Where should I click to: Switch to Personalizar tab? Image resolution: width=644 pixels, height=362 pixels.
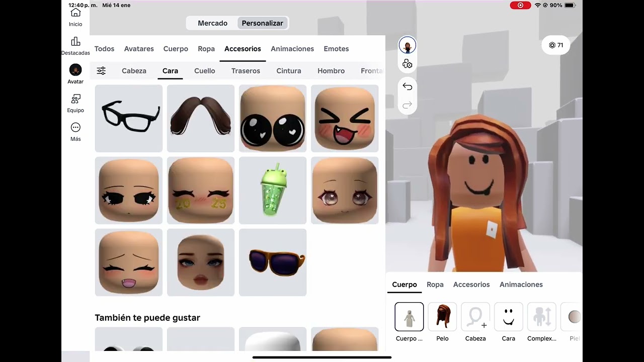click(x=263, y=23)
